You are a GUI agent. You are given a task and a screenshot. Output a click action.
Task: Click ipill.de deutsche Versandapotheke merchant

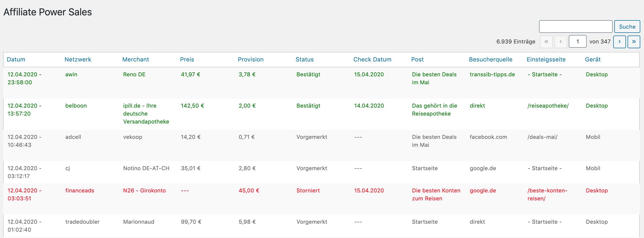point(146,114)
